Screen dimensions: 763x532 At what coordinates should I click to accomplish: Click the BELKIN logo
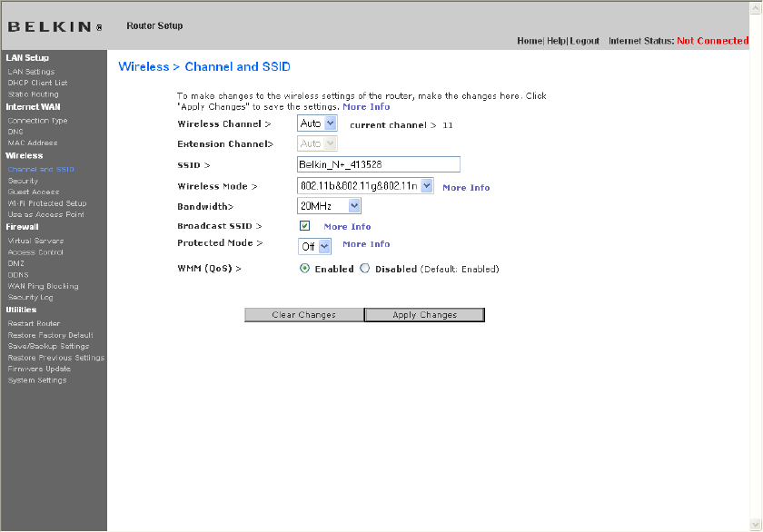click(55, 26)
